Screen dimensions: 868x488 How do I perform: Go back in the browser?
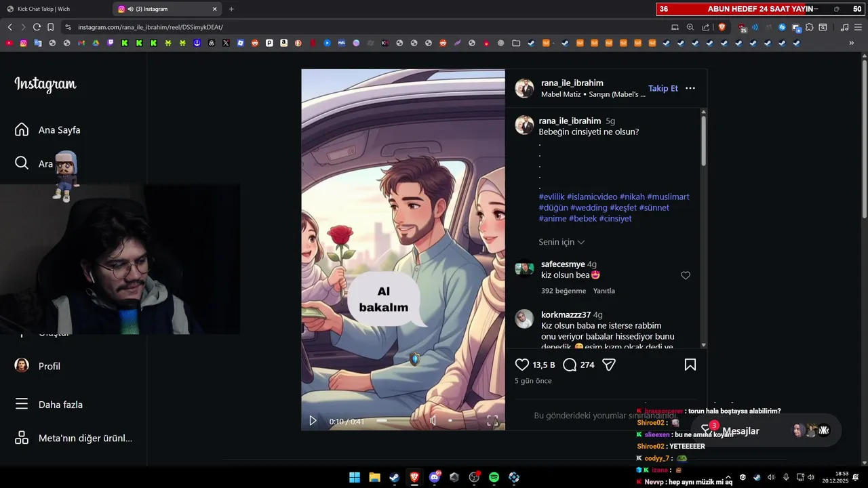point(9,27)
